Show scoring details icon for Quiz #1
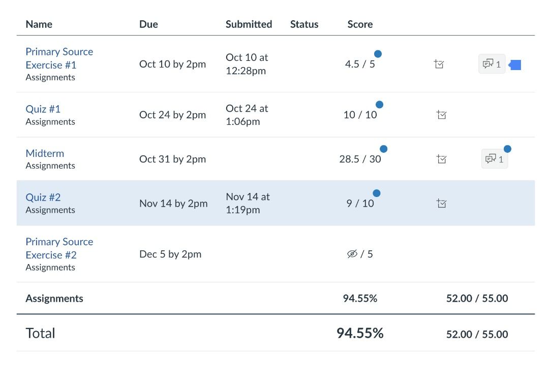This screenshot has width=549, height=392. click(441, 115)
